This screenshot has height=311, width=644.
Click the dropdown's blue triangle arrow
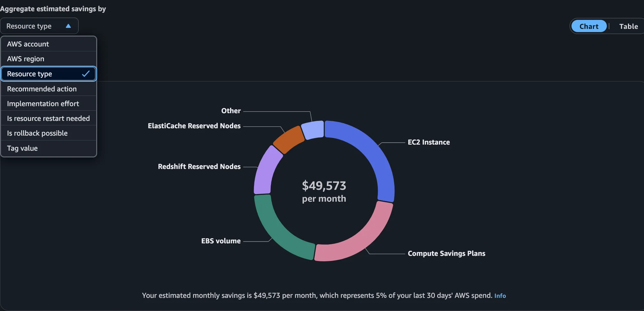(x=68, y=26)
